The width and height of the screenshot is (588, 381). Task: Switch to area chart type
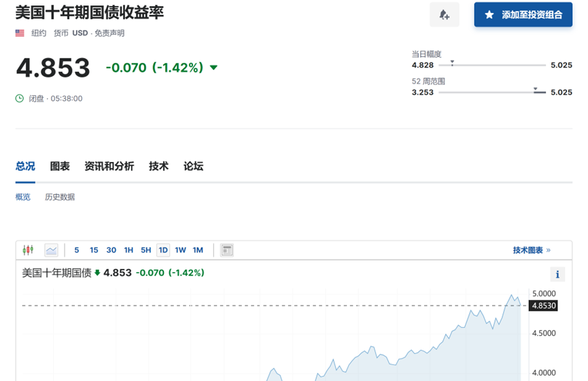(x=52, y=250)
